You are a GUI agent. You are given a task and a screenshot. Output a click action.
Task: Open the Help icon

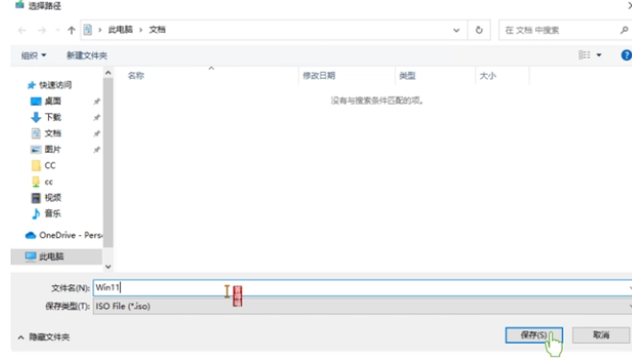(626, 56)
